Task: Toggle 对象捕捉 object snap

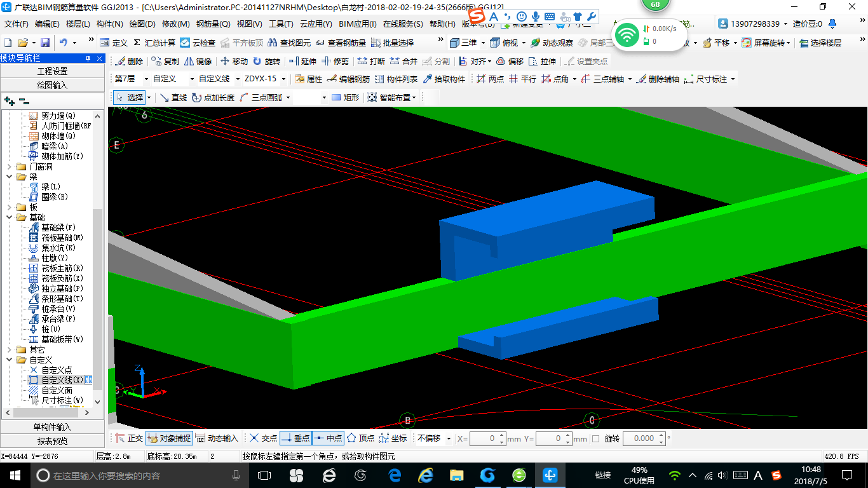Action: pos(168,438)
